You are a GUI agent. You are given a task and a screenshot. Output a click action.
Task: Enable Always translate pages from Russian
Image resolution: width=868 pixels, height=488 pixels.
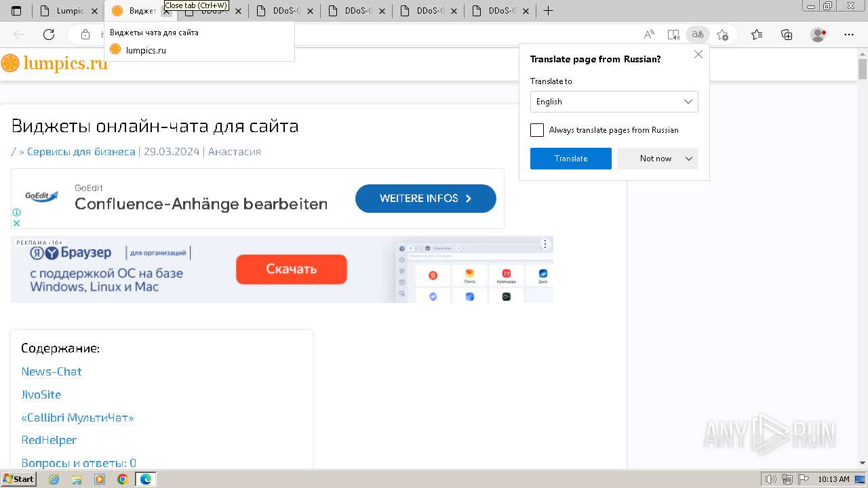coord(537,130)
